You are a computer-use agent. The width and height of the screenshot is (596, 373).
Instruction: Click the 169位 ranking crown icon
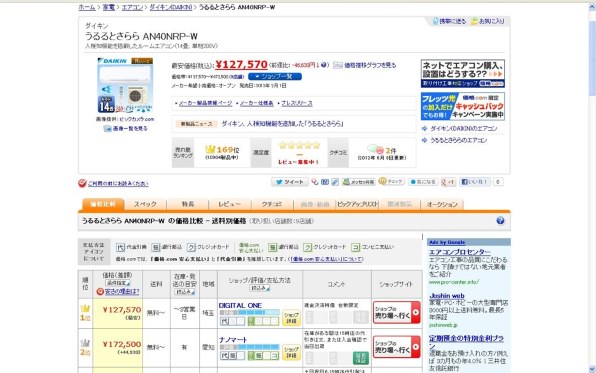click(210, 149)
